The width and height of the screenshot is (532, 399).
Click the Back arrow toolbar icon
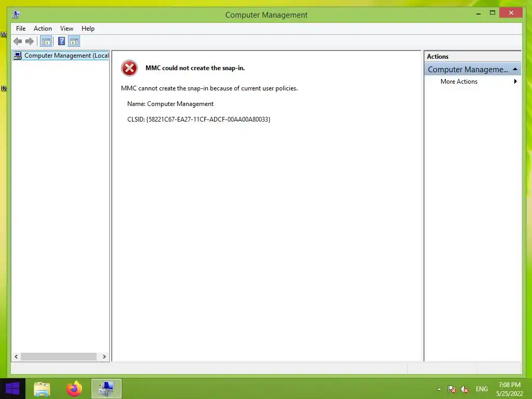[18, 42]
